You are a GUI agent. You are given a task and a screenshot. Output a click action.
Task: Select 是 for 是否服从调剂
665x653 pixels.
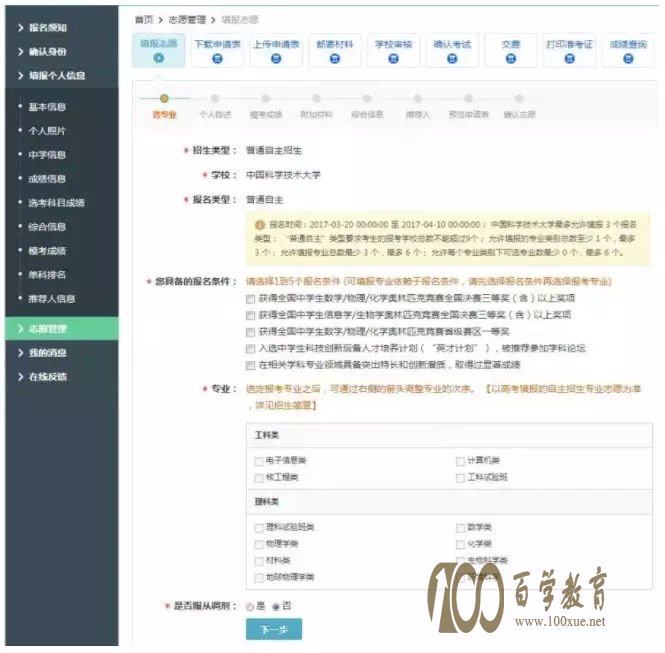250,607
